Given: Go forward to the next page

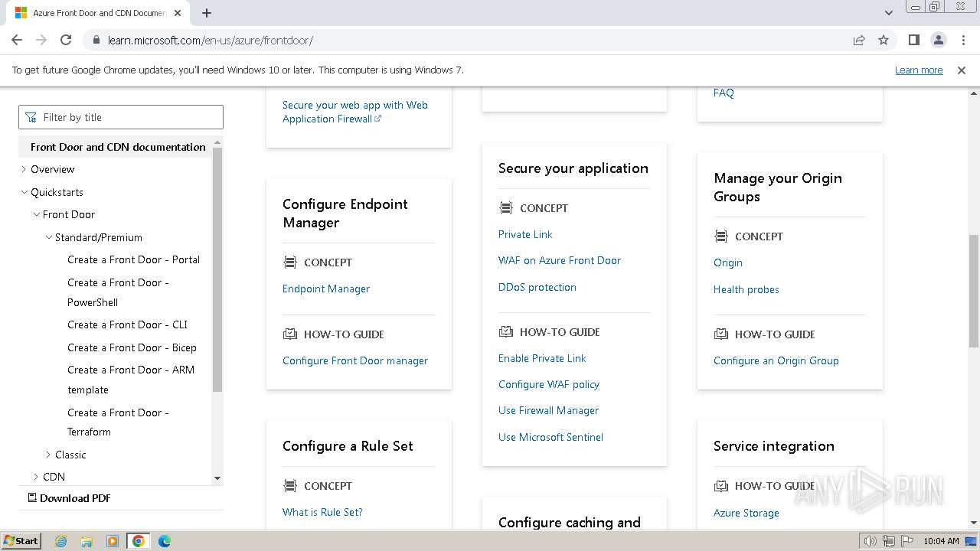Looking at the screenshot, I should (x=41, y=40).
